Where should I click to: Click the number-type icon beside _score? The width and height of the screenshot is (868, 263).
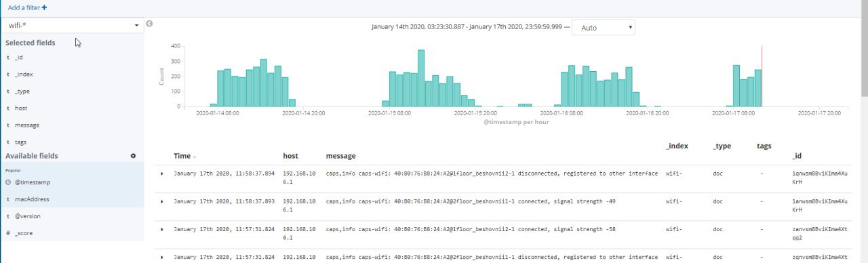coord(8,233)
